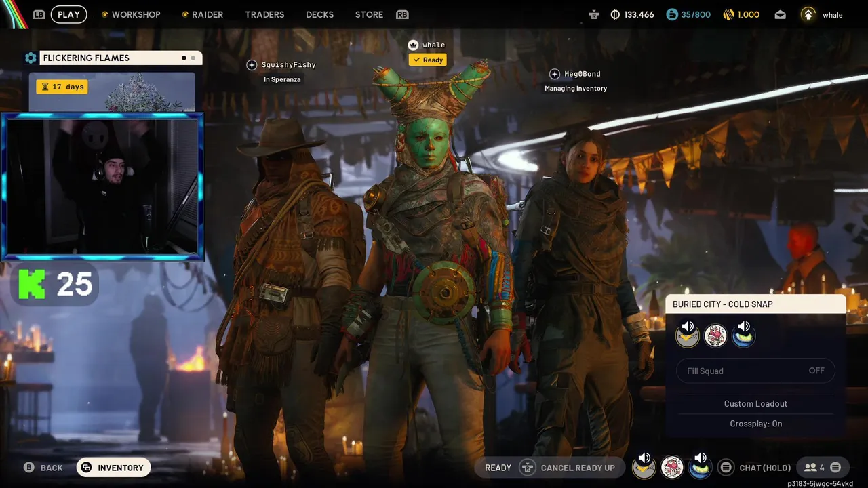Mute the blue-green avatar in bottom bar
This screenshot has width=868, height=488.
pyautogui.click(x=700, y=466)
